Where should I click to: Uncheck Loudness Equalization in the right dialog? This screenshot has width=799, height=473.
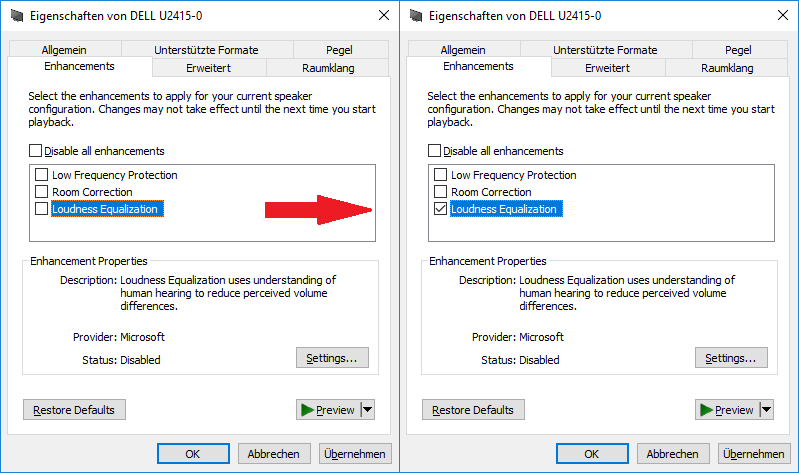441,209
